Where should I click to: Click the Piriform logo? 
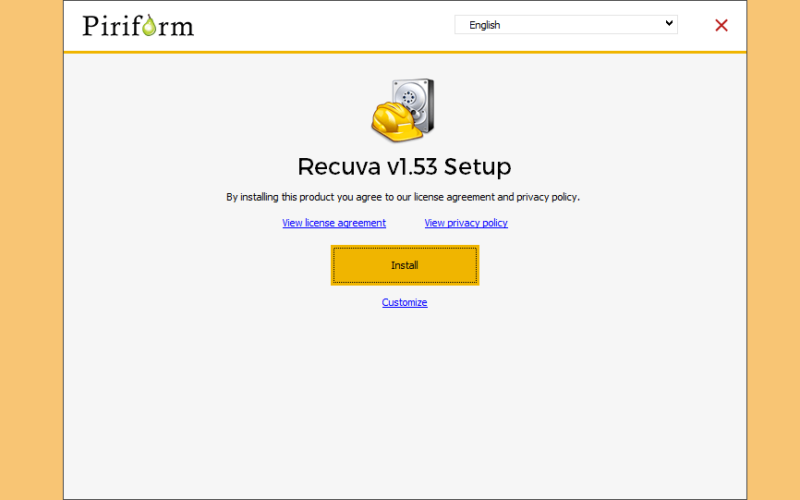(x=138, y=26)
